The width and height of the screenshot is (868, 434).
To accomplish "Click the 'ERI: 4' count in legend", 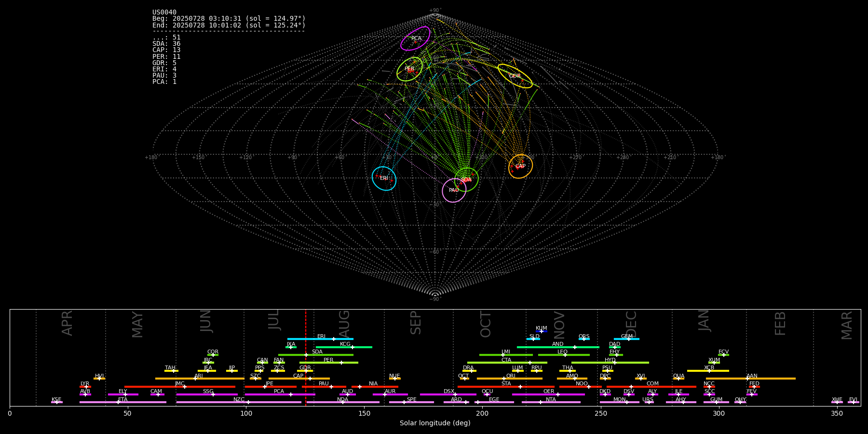I will tap(164, 69).
